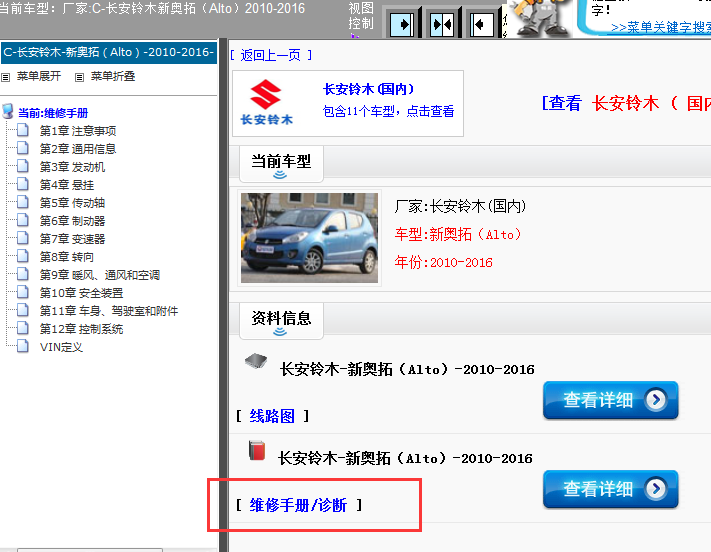Click page icon beside 第6章 制动器
This screenshot has height=552, width=711.
pos(23,220)
